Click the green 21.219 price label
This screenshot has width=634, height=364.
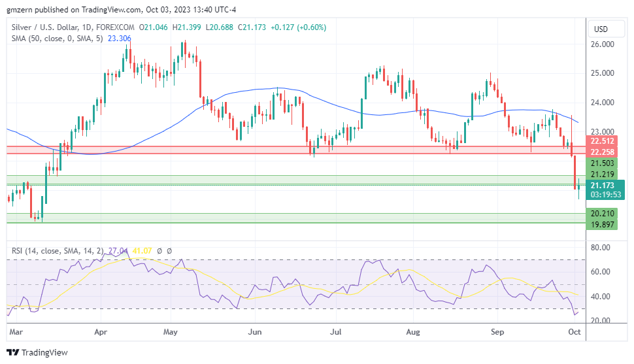click(x=602, y=174)
